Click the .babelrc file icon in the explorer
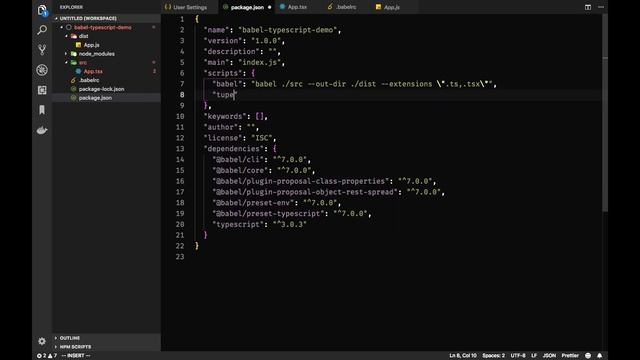Screen dimensions: 640x360 tap(73, 80)
